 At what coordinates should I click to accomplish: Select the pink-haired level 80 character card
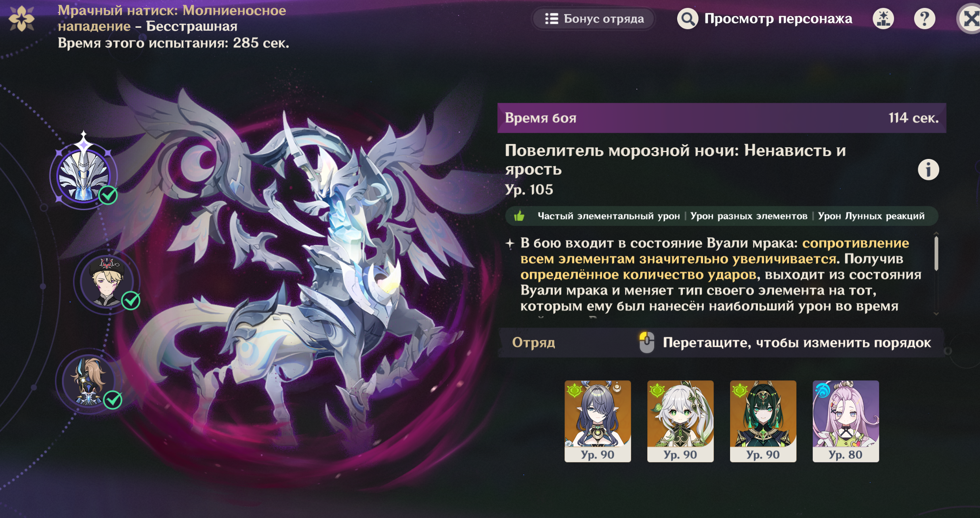[846, 421]
